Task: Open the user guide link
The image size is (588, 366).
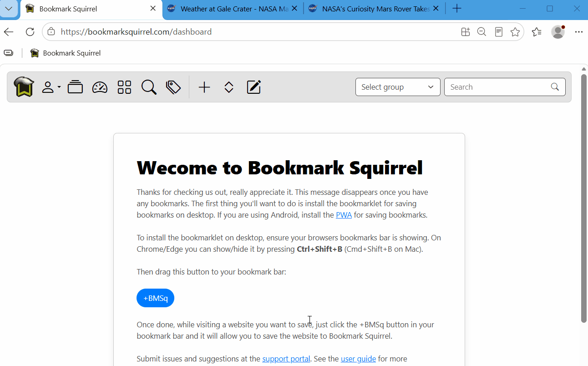Action: pos(358,359)
